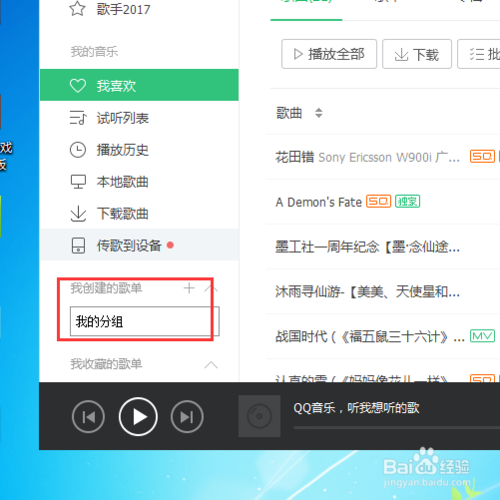Click 试听列表 text label
500x500 pixels.
click(123, 118)
